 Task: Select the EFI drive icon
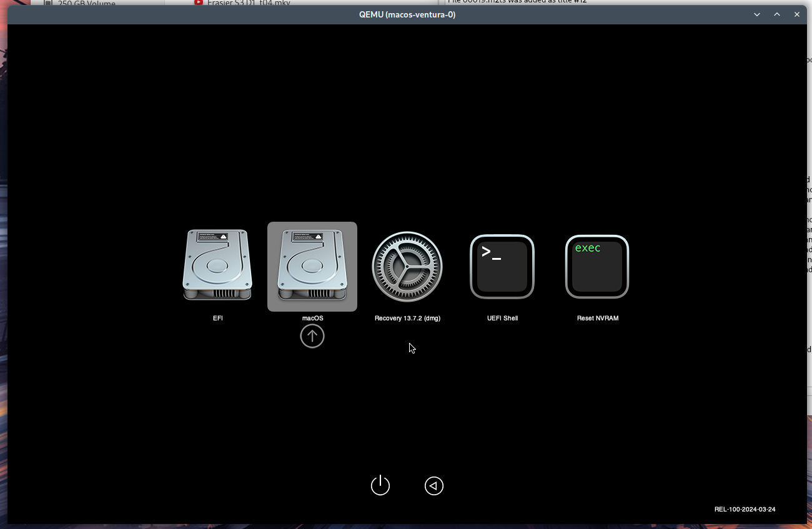coord(217,265)
